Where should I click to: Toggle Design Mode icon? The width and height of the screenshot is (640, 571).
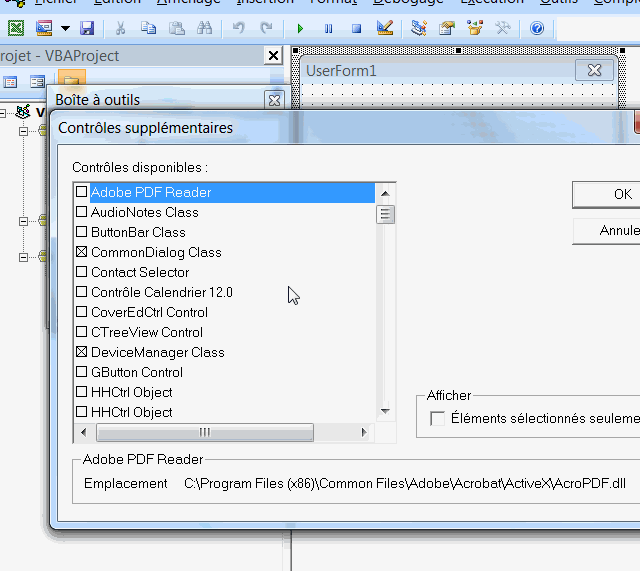point(384,28)
